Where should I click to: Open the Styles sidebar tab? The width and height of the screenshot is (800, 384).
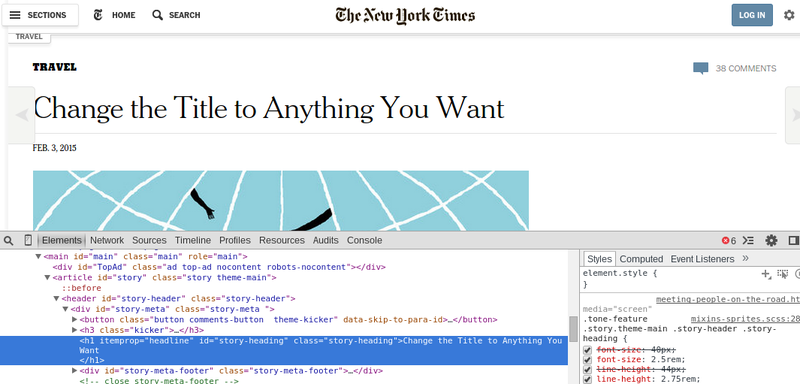click(x=599, y=259)
